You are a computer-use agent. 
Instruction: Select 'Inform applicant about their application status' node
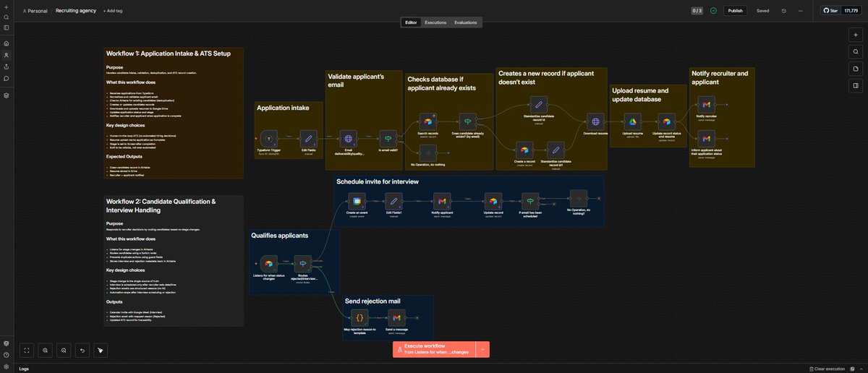tap(707, 139)
